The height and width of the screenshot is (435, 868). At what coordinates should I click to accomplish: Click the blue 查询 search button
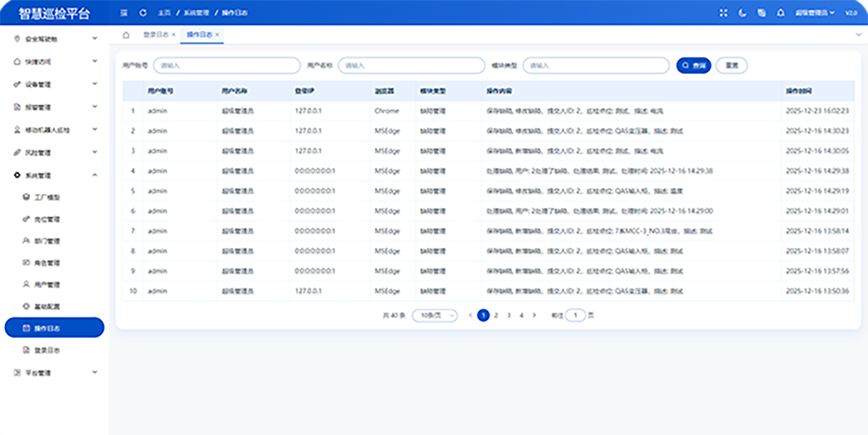click(x=694, y=65)
